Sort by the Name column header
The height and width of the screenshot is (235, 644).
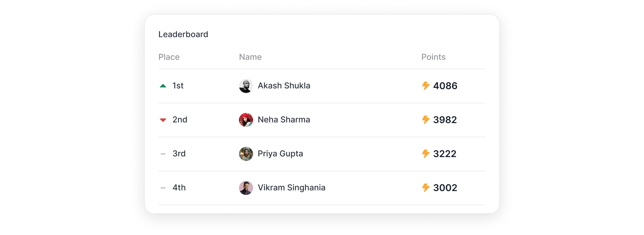(x=250, y=57)
